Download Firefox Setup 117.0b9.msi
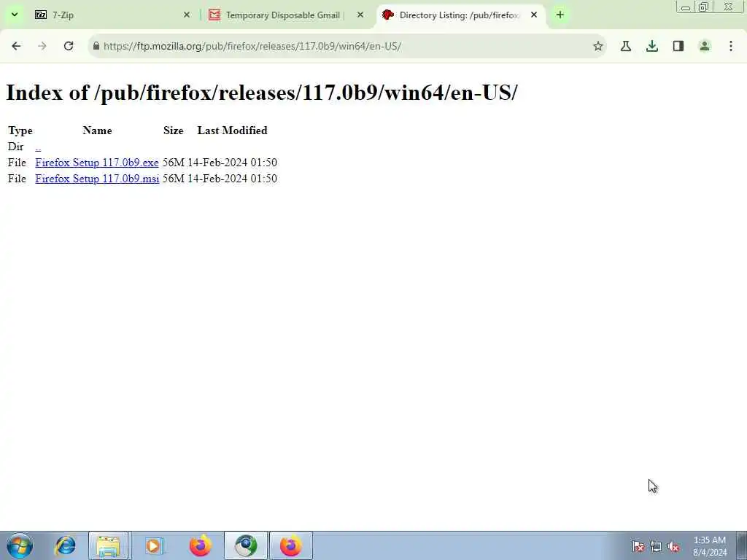The image size is (747, 560). (97, 179)
